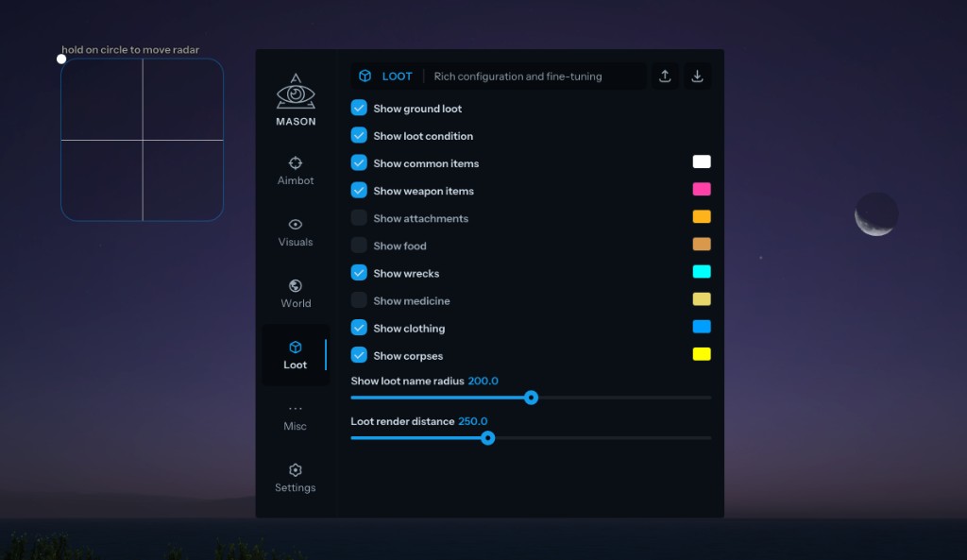This screenshot has width=967, height=560.
Task: Disable the Show ground loot checkbox
Action: (x=359, y=108)
